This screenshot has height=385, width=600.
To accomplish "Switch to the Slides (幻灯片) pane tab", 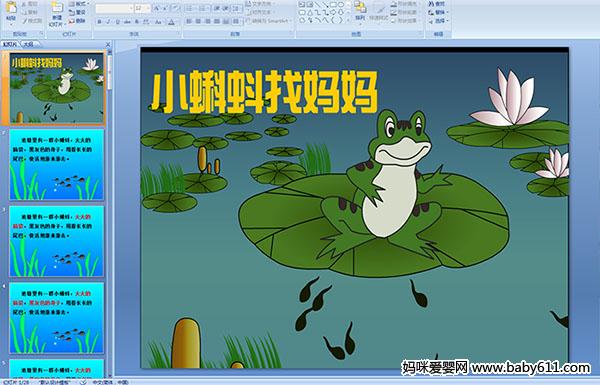I will 9,44.
